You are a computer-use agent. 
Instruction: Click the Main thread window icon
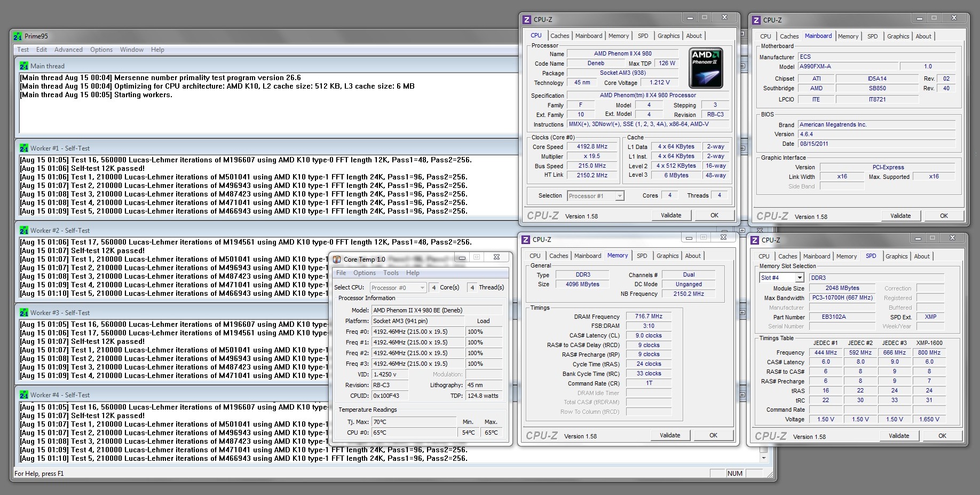tap(23, 66)
